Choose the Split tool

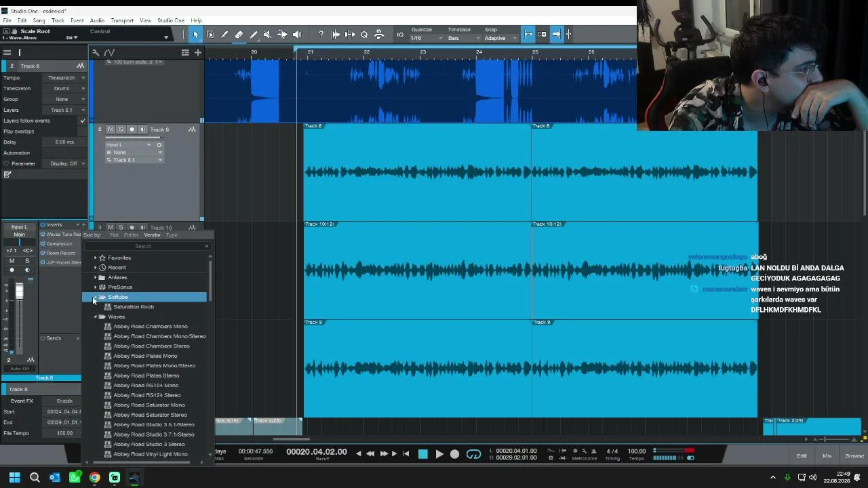coord(224,35)
